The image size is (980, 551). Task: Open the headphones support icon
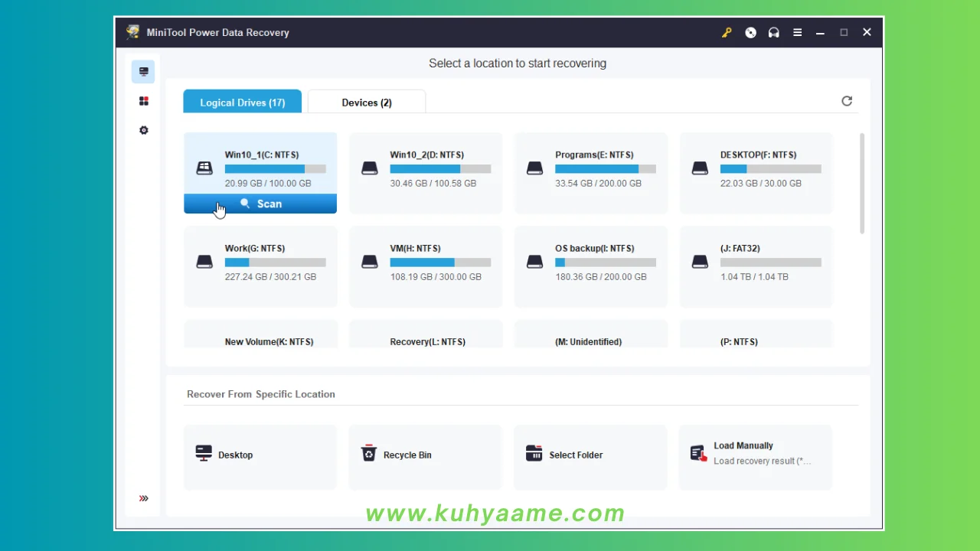pyautogui.click(x=774, y=32)
